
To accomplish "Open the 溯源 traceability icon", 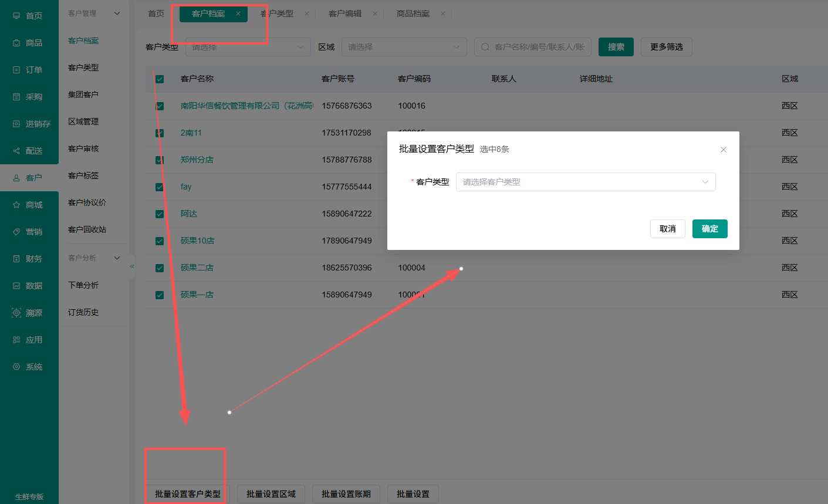I will tap(16, 313).
